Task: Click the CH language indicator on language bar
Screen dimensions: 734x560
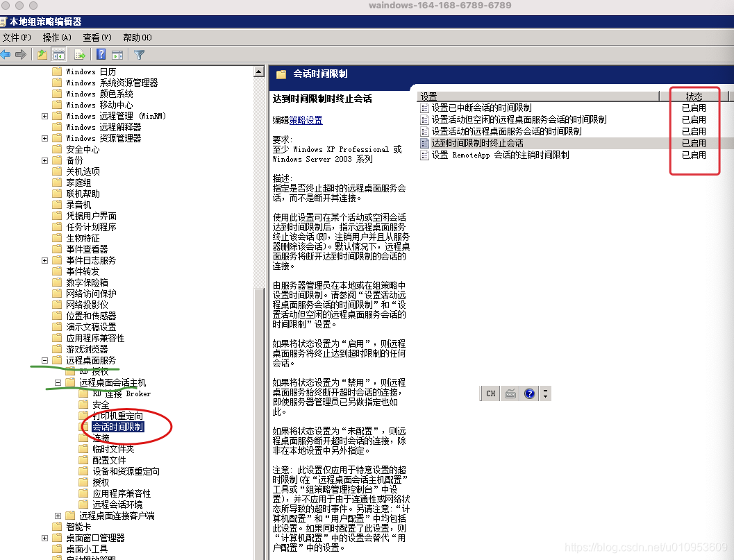Action: [490, 393]
